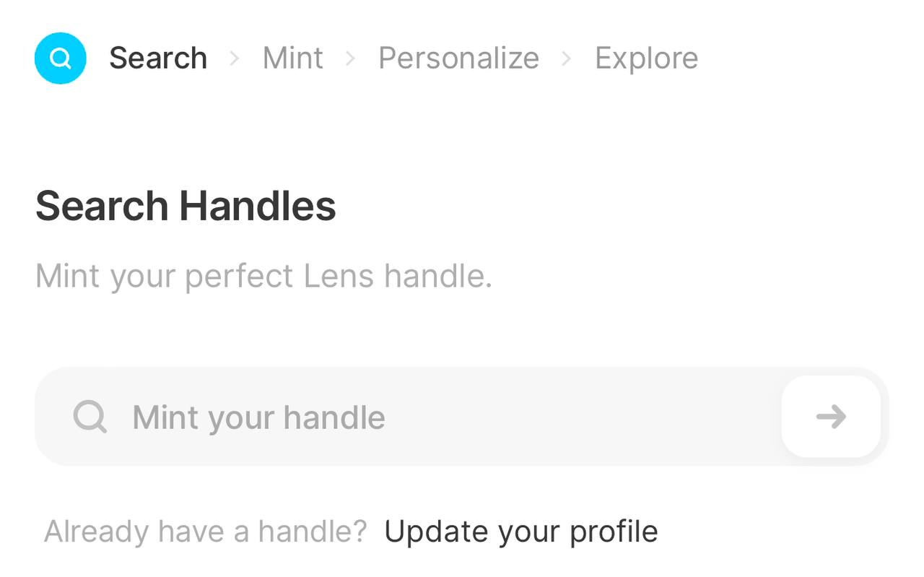Jump to the Explore step
924x577 pixels.
coord(647,58)
